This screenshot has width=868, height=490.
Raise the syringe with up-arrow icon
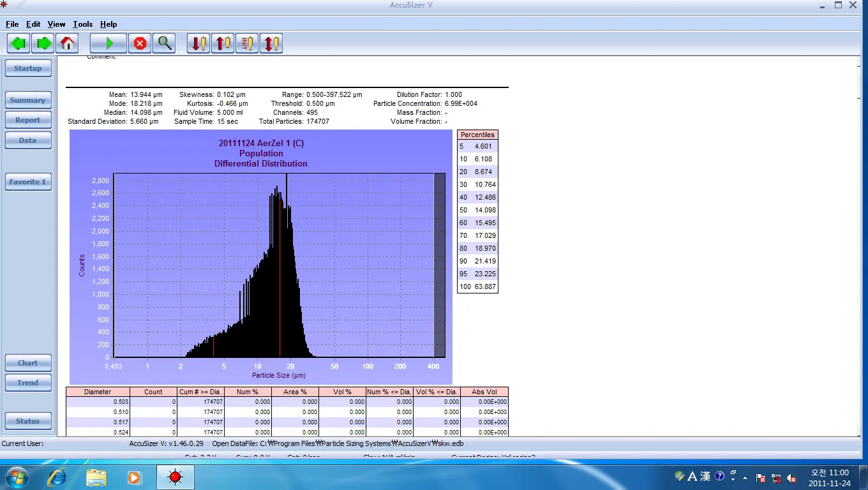coord(223,43)
